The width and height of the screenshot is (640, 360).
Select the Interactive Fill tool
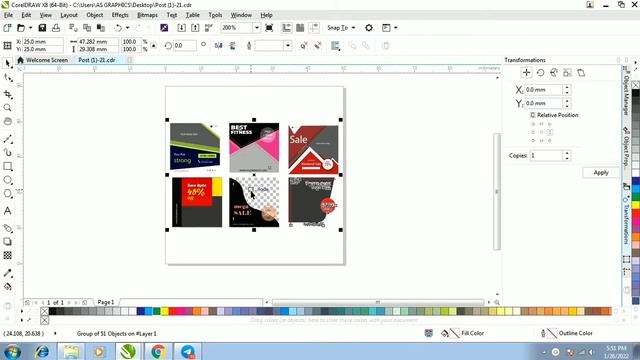coord(7,287)
